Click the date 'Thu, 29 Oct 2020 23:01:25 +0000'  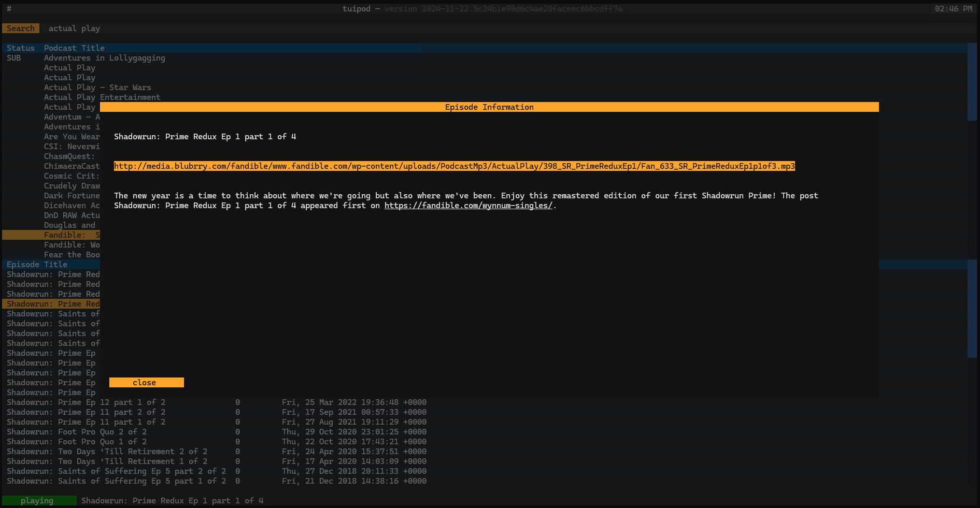point(354,432)
